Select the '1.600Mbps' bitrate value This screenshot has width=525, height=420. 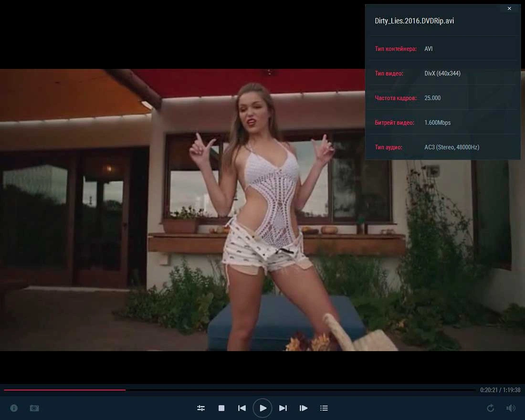tap(437, 123)
